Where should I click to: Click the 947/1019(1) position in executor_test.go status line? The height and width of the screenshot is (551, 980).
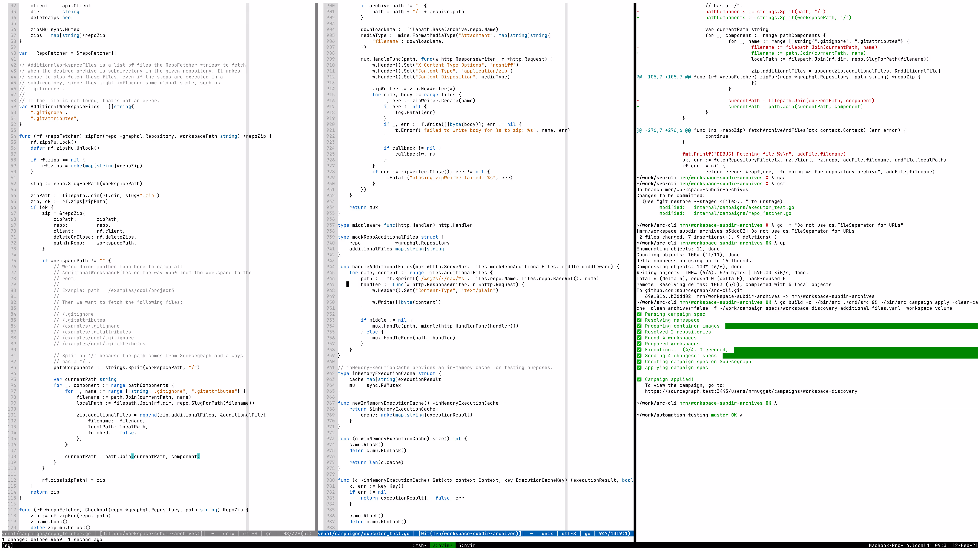point(615,534)
